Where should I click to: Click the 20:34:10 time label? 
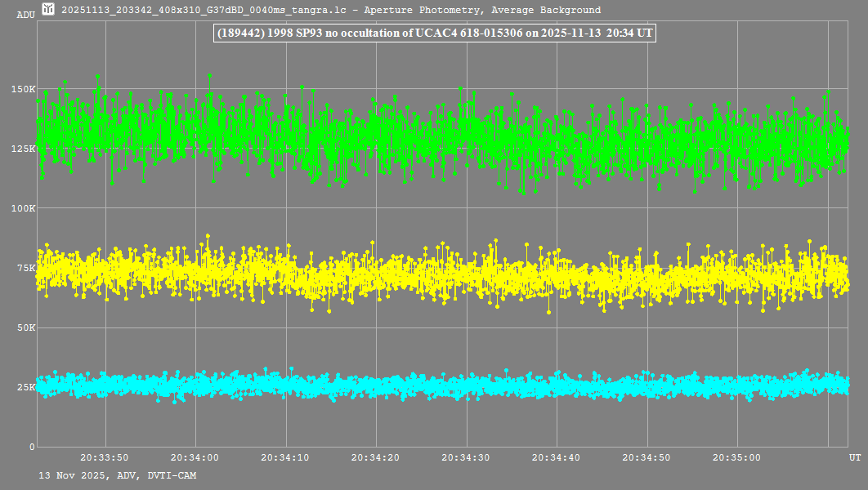[x=285, y=457]
